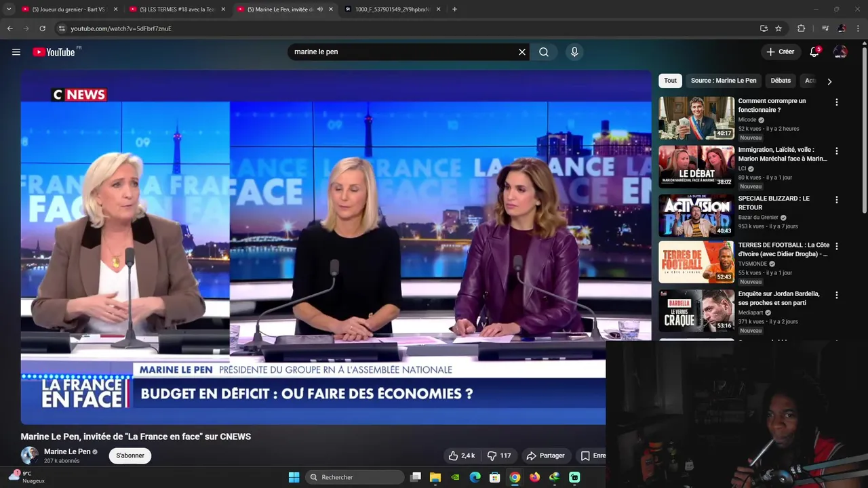Start voice search with the microphone

(574, 52)
